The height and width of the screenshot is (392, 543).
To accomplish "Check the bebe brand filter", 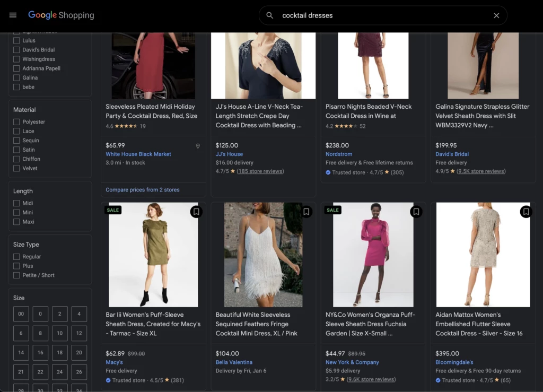I will coord(16,88).
